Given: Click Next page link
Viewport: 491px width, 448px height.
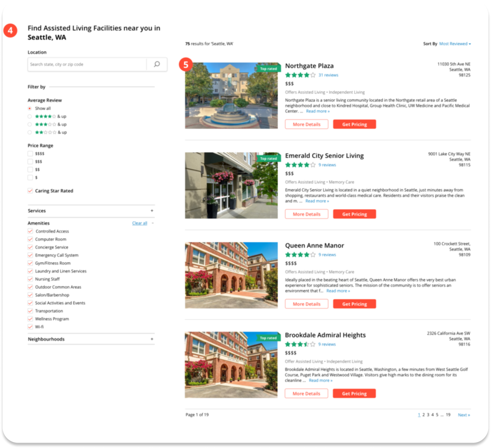Looking at the screenshot, I should 464,415.
